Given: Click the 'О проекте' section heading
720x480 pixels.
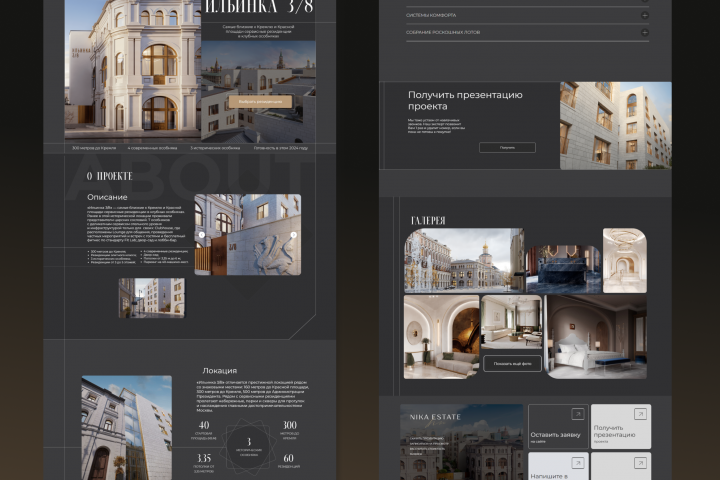Looking at the screenshot, I should click(110, 176).
